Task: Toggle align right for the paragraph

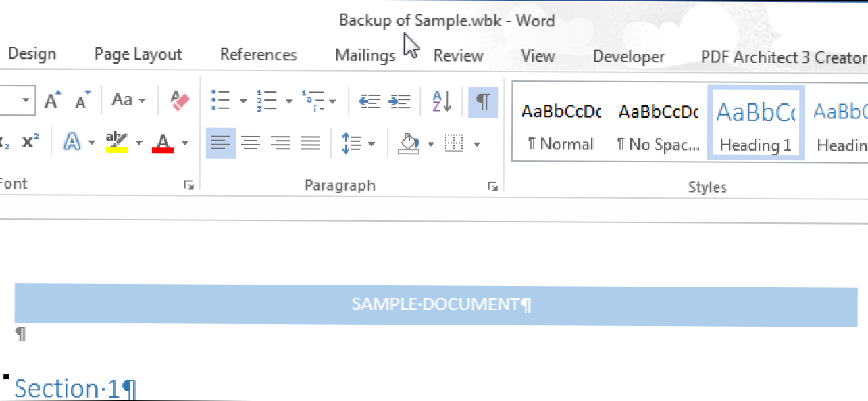Action: click(x=280, y=143)
